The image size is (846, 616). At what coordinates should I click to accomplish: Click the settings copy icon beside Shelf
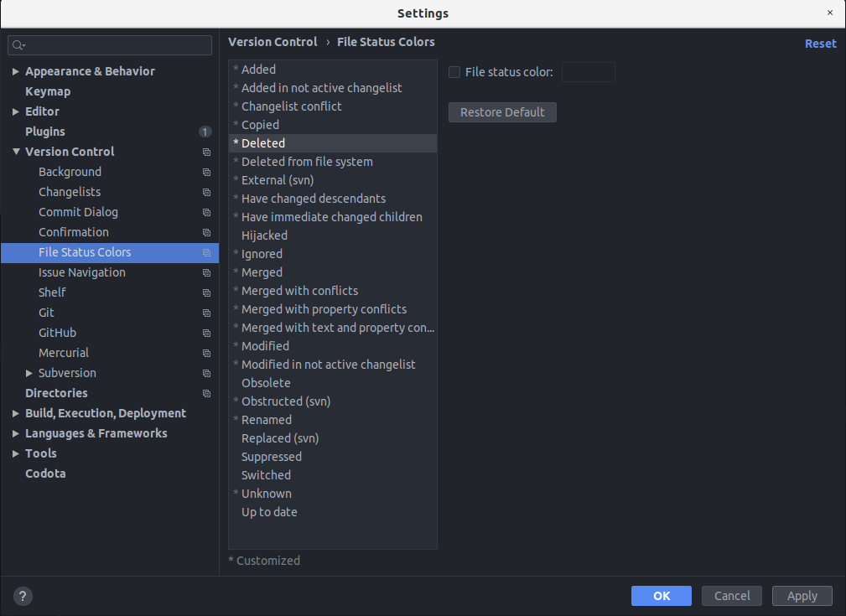tap(206, 292)
